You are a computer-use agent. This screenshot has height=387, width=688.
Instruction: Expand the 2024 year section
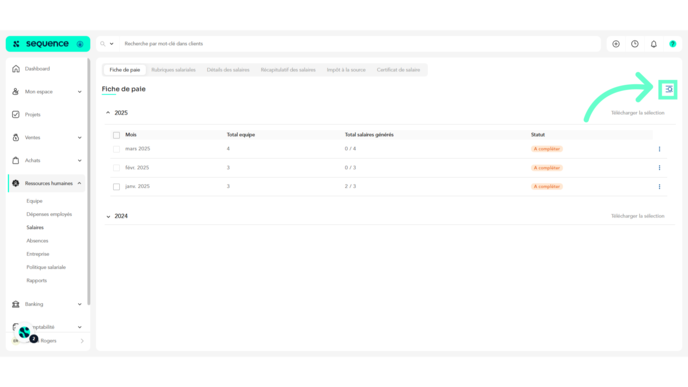click(108, 216)
